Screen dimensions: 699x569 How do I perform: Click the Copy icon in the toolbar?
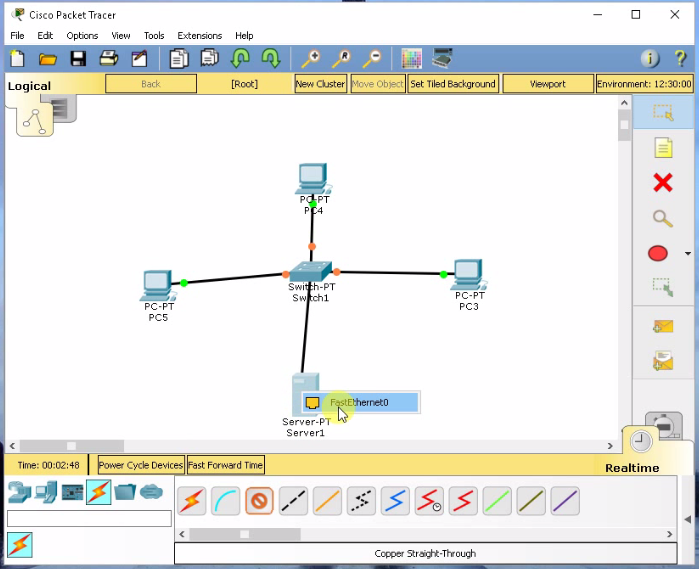coord(179,59)
